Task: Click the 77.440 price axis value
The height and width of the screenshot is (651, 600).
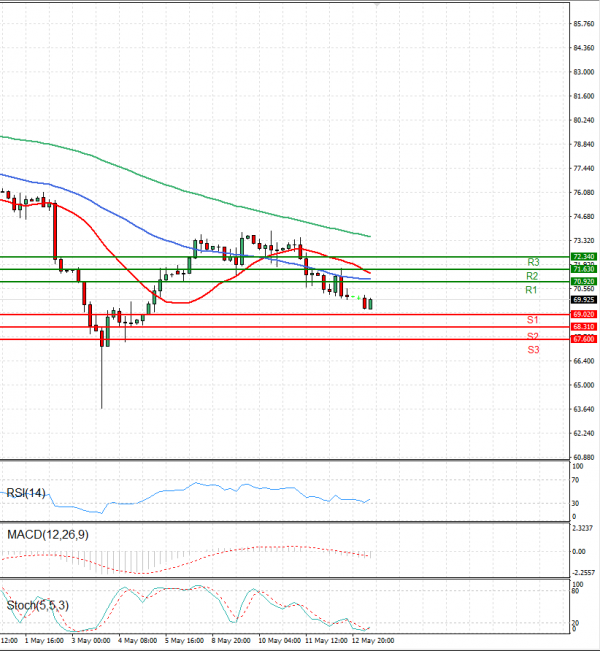Action: (x=584, y=168)
